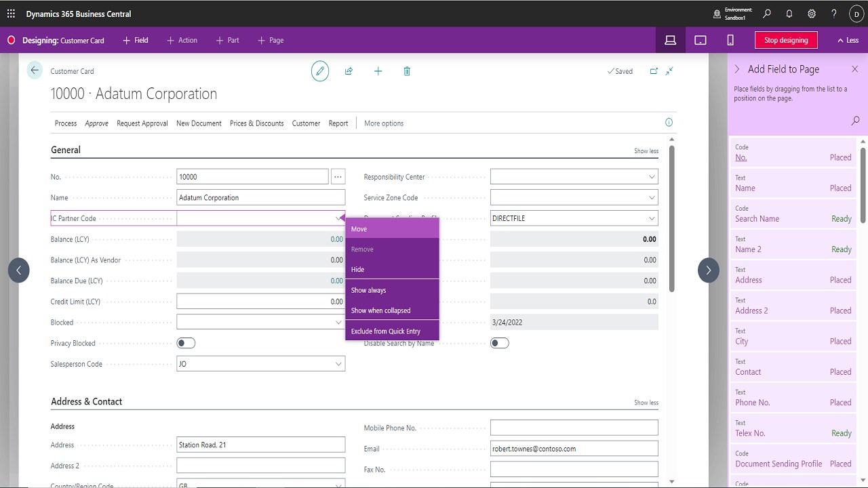Click the Email input field
868x488 pixels.
tap(574, 449)
